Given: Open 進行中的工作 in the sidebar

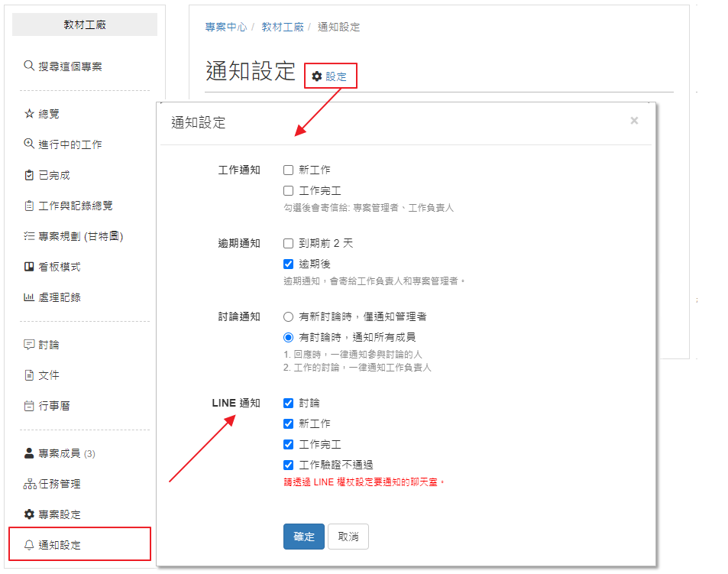Looking at the screenshot, I should click(70, 144).
